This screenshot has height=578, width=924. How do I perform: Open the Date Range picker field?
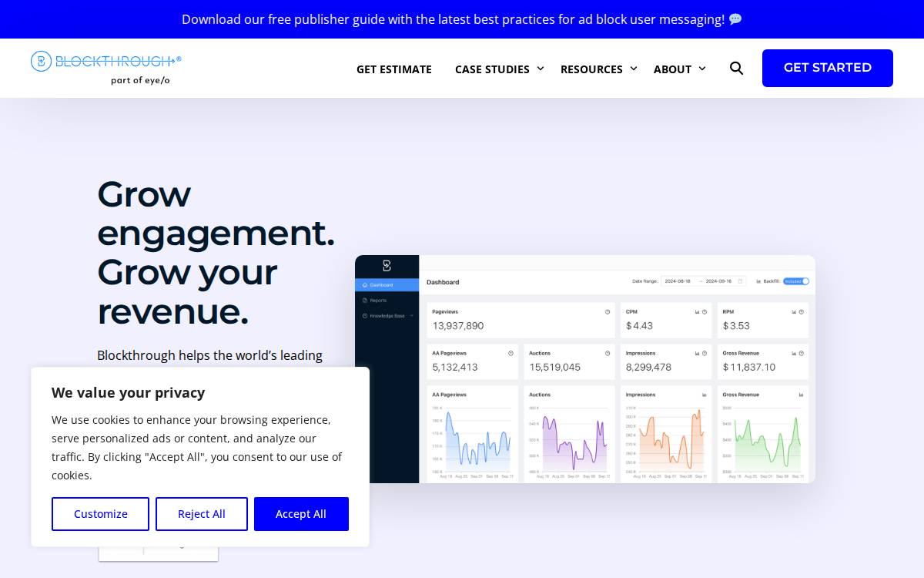click(704, 281)
